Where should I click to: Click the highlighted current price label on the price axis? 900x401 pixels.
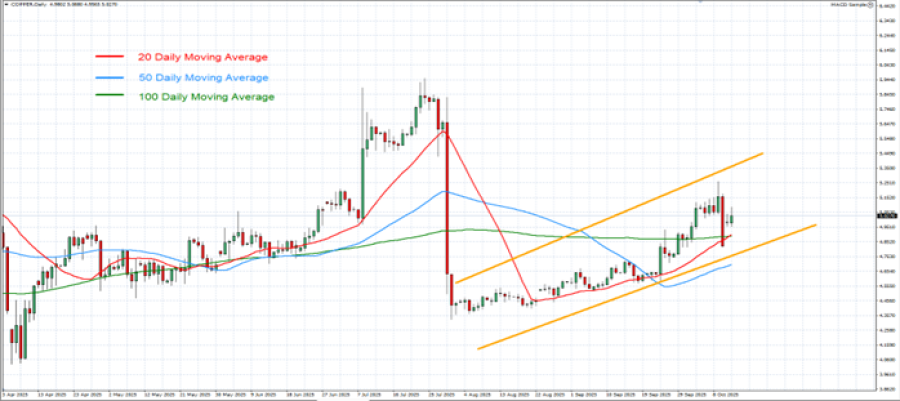[885, 215]
